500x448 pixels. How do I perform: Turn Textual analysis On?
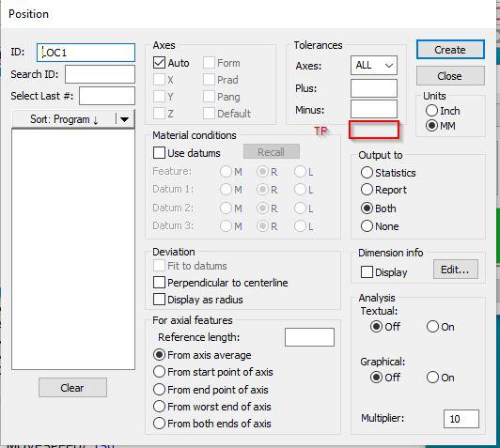pyautogui.click(x=432, y=327)
